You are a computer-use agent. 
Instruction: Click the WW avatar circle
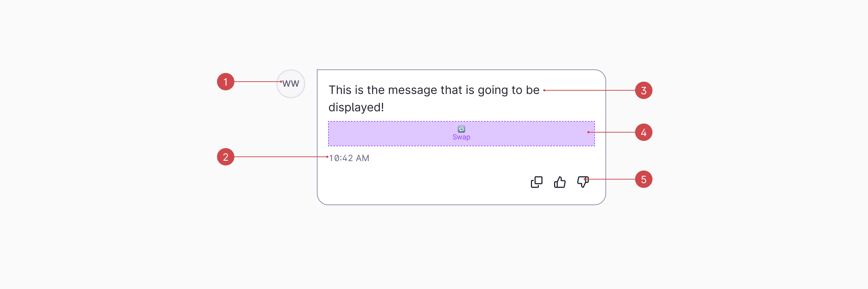click(x=290, y=83)
